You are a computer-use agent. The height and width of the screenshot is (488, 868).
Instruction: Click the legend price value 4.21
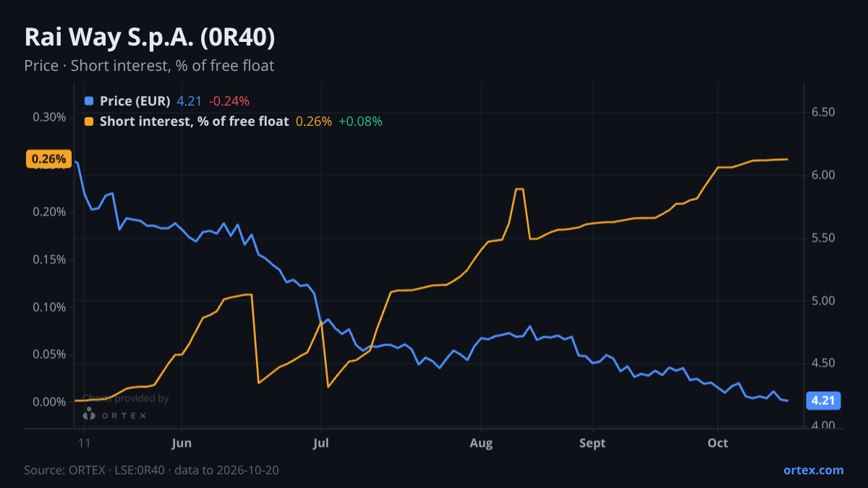[189, 101]
